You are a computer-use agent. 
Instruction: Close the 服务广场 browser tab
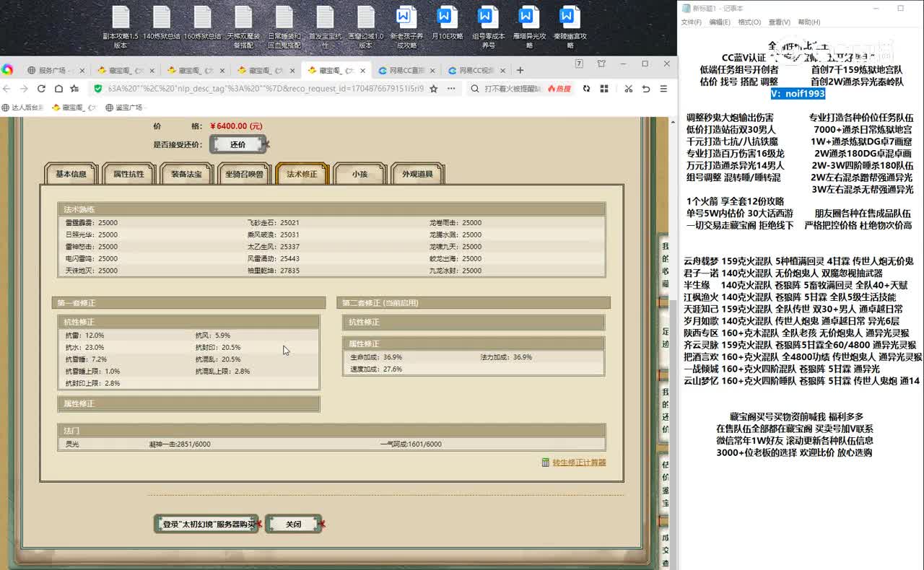click(82, 71)
